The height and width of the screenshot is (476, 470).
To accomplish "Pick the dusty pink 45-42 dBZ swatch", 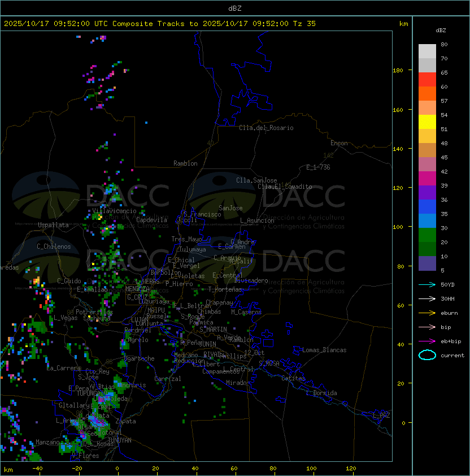I will click(427, 165).
